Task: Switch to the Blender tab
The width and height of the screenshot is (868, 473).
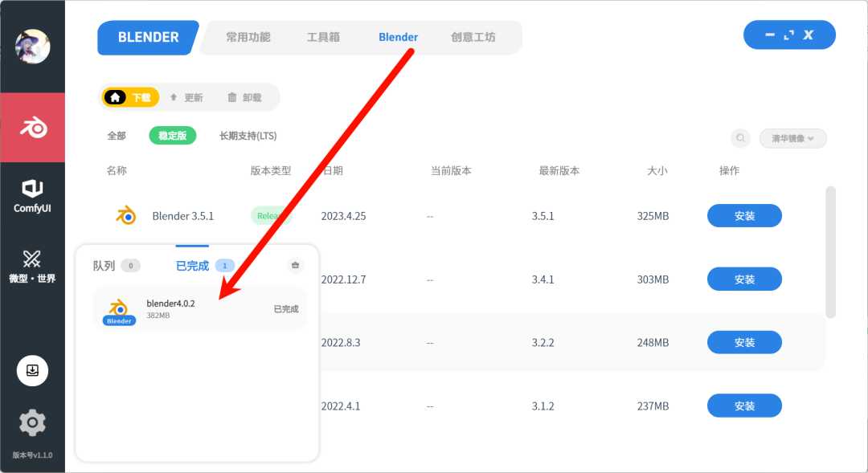Action: [398, 37]
